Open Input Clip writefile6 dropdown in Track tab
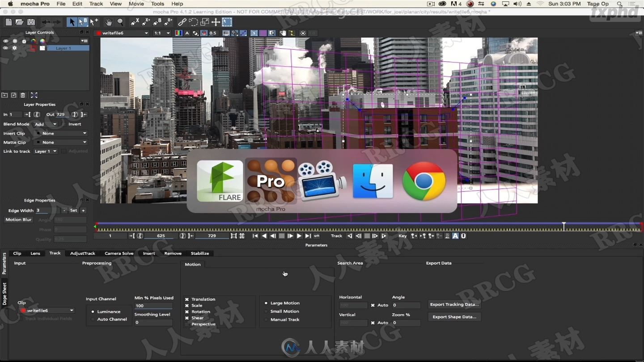 coord(47,311)
